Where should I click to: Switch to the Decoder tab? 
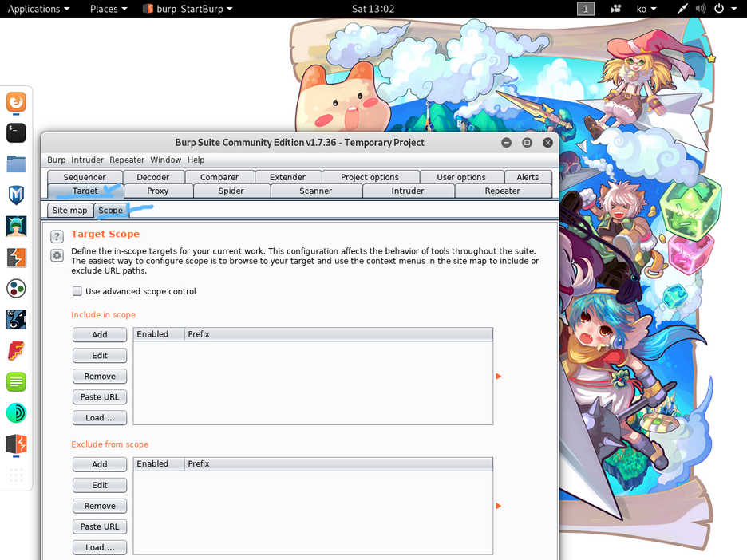click(153, 177)
